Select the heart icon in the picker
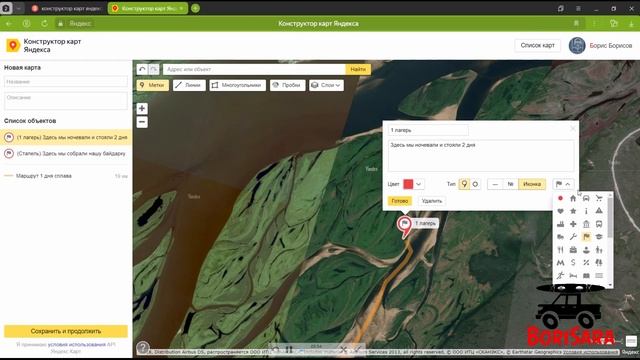This screenshot has height=360, width=640. [x=560, y=211]
